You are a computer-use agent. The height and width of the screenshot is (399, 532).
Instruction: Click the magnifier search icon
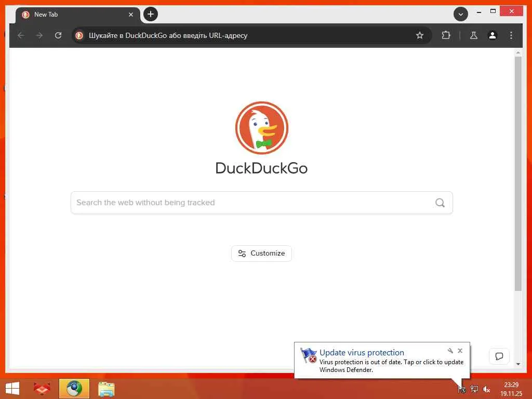pos(440,203)
